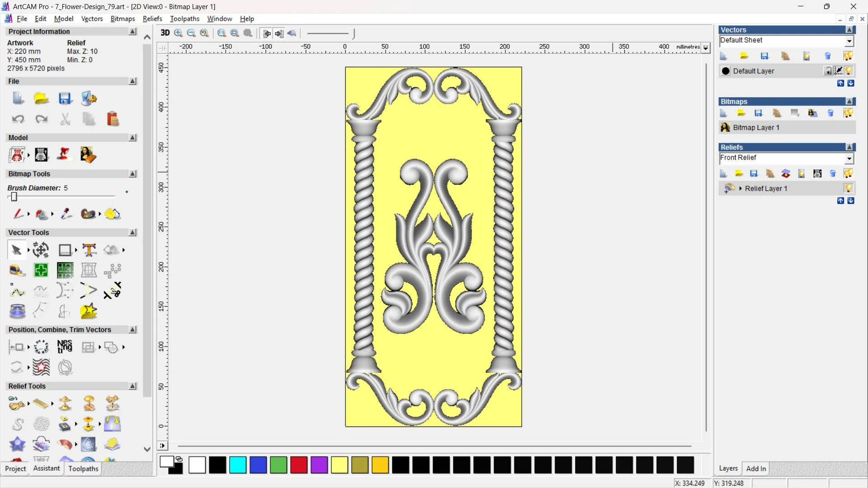The width and height of the screenshot is (868, 488).
Task: Open the Reliefs menu
Action: pos(152,19)
